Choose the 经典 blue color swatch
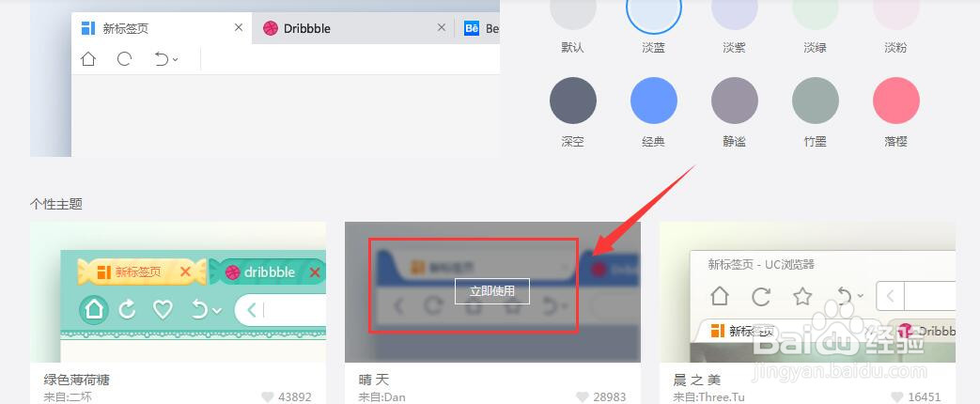980x404 pixels. point(654,101)
